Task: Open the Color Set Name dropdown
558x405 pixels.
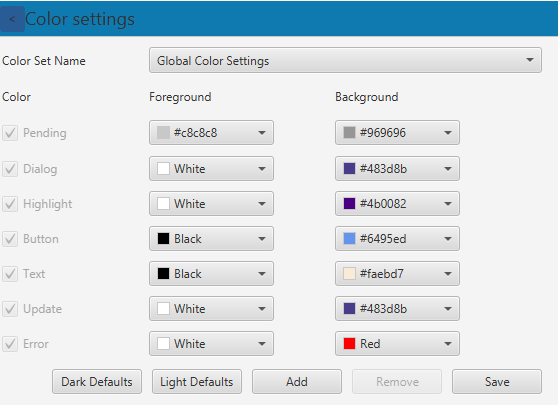Action: click(345, 60)
